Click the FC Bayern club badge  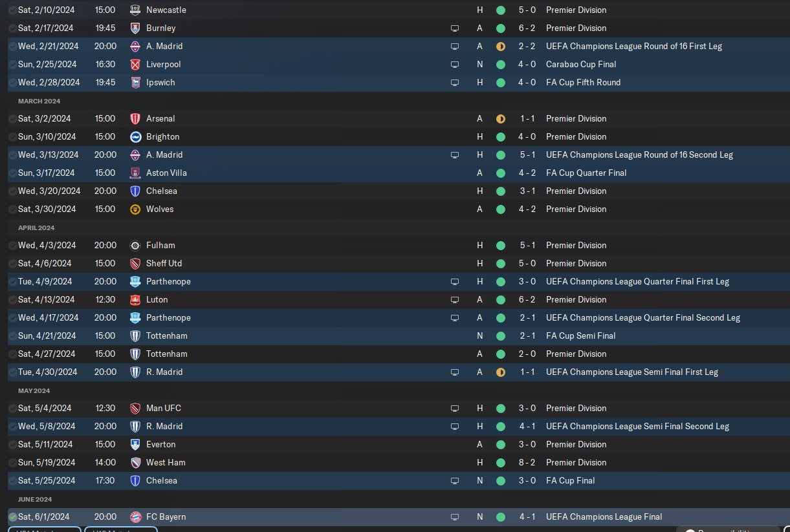(x=135, y=517)
